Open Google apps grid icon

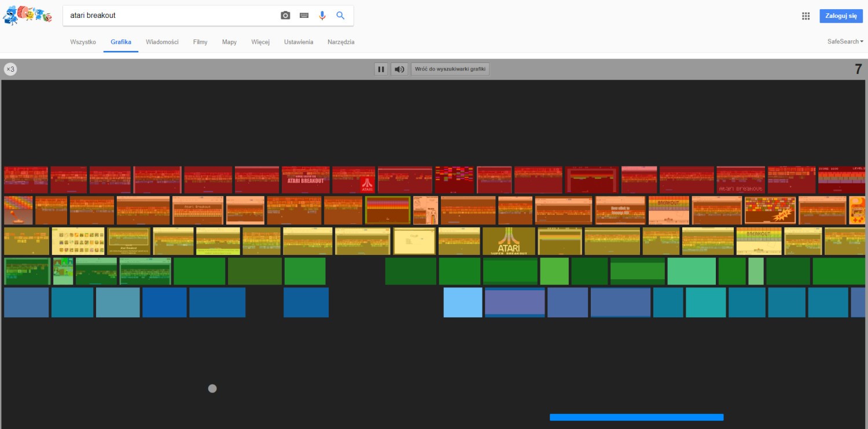(x=806, y=16)
